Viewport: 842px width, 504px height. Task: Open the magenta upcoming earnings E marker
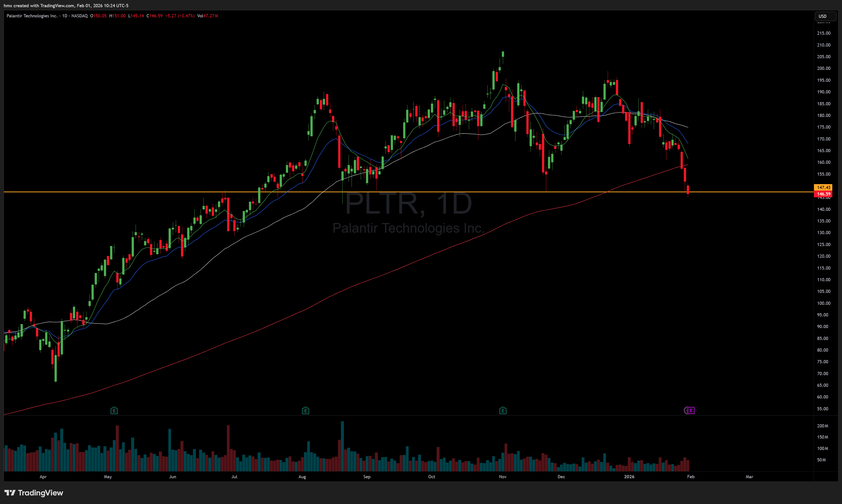tap(691, 411)
